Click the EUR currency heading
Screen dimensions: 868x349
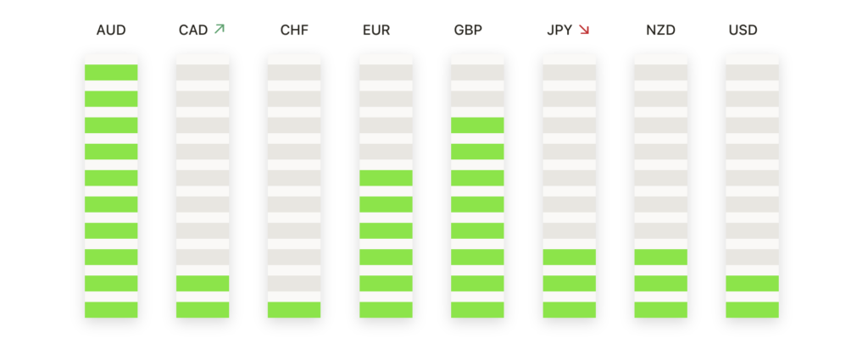(x=376, y=30)
